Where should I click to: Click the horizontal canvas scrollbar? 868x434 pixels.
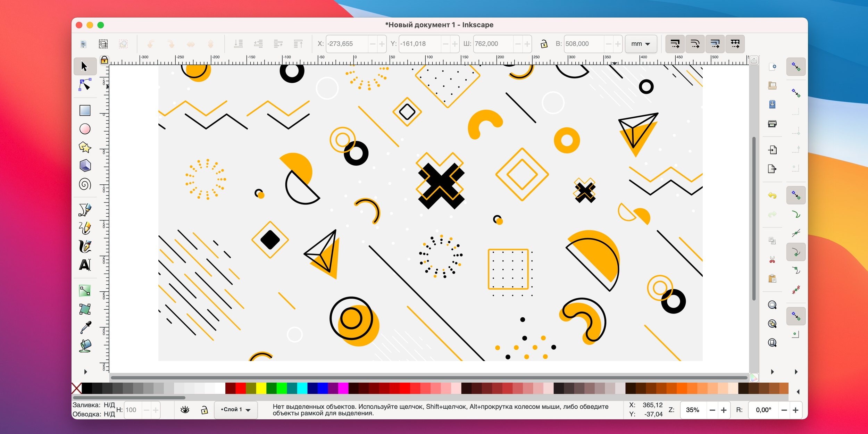pos(429,377)
